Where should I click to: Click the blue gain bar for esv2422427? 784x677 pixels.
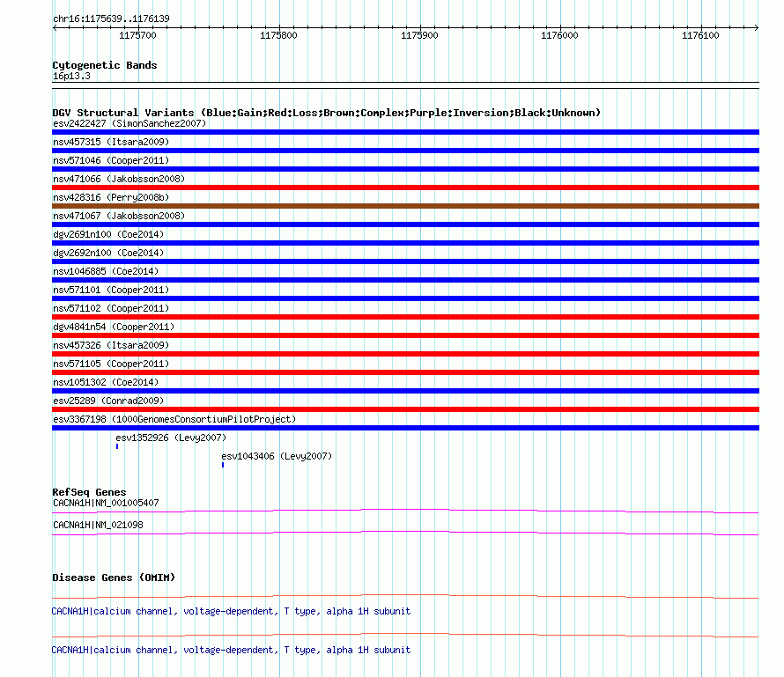pos(405,132)
